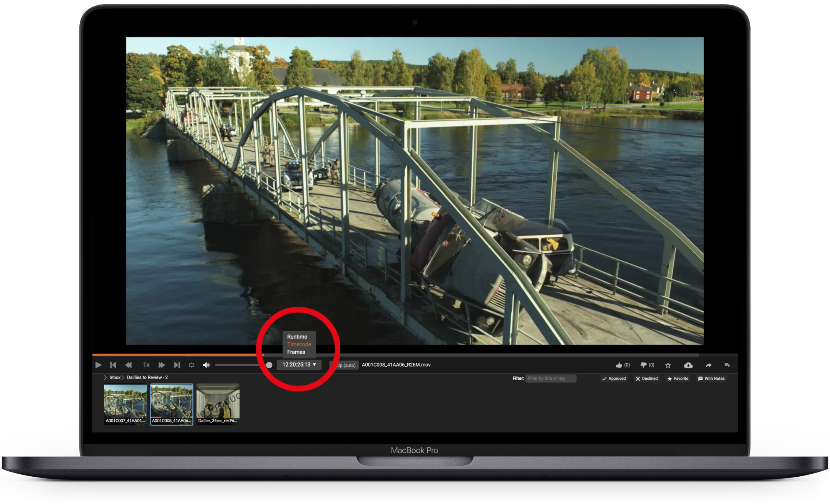This screenshot has width=830, height=504.
Task: Select Runtime from time format menu
Action: coord(297,337)
